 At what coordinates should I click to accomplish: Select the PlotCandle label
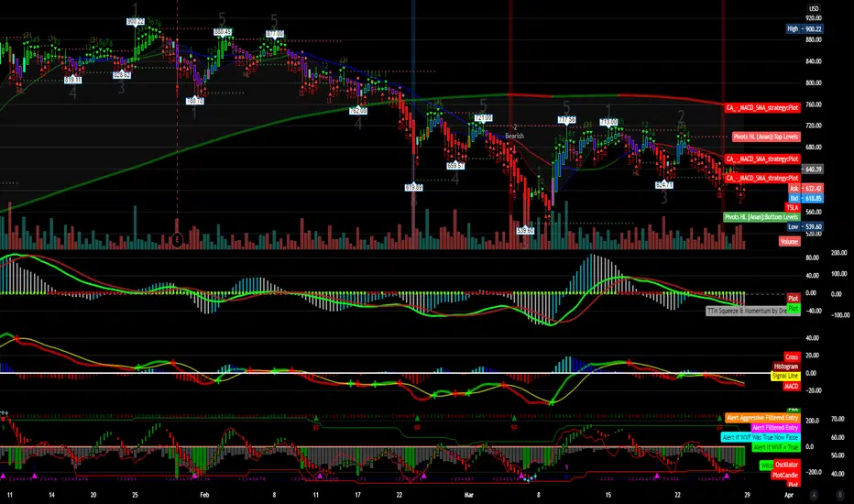click(x=785, y=475)
